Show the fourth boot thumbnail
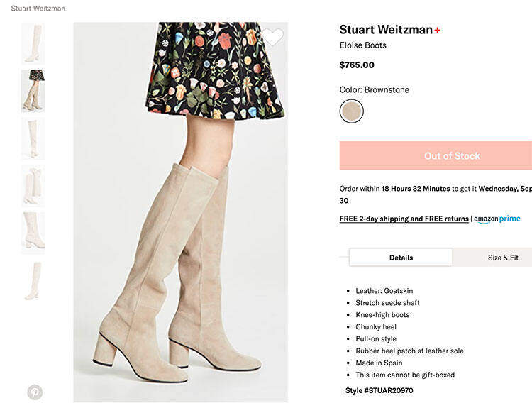Viewport: 532px width, 408px height. (33, 186)
